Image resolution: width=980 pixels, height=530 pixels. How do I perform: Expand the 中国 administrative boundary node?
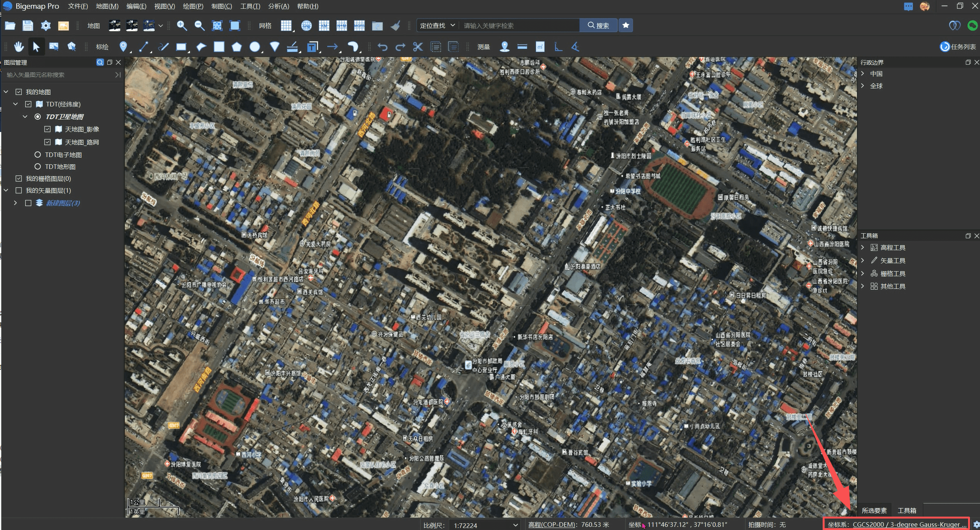863,74
